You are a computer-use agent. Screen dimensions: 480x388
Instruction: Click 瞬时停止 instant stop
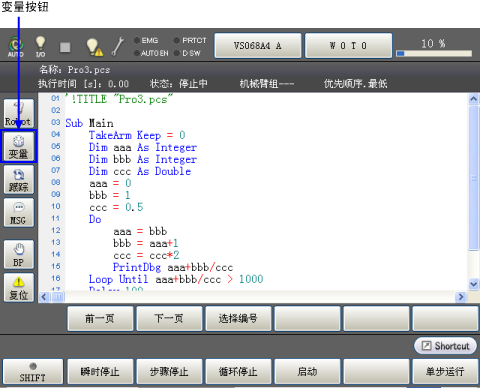100,372
